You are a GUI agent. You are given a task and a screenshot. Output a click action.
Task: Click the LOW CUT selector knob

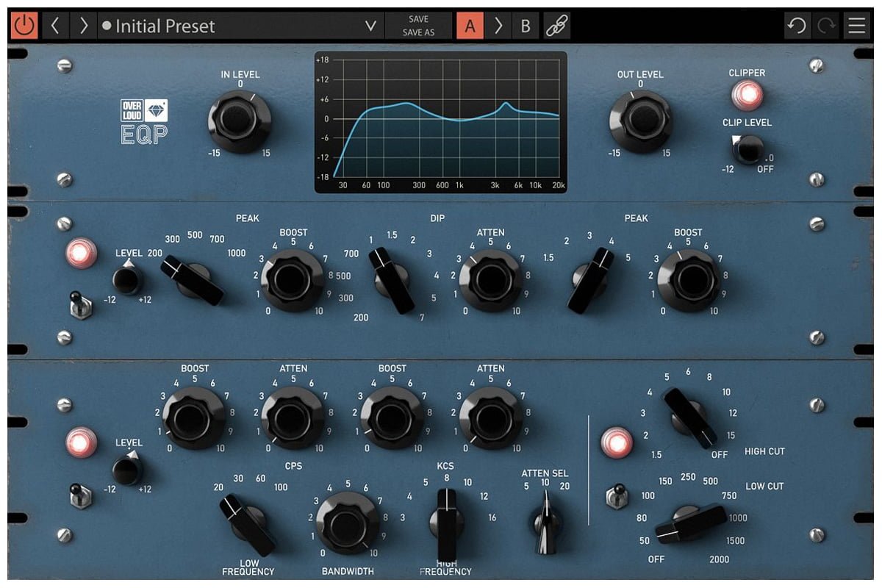click(690, 523)
